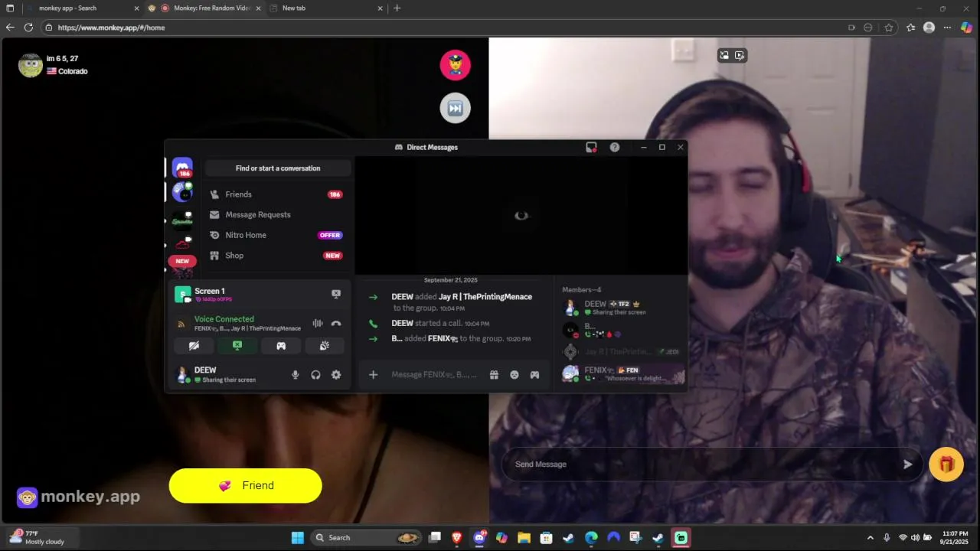Open the emoji picker in Discord
The height and width of the screenshot is (551, 980).
pyautogui.click(x=514, y=374)
